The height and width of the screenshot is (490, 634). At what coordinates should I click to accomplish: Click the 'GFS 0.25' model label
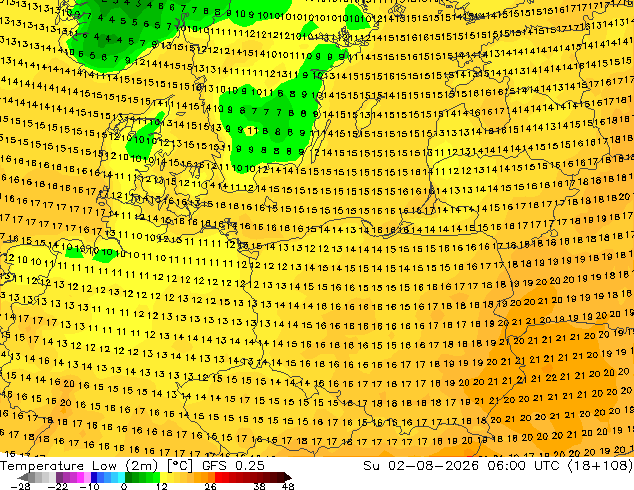point(233,466)
